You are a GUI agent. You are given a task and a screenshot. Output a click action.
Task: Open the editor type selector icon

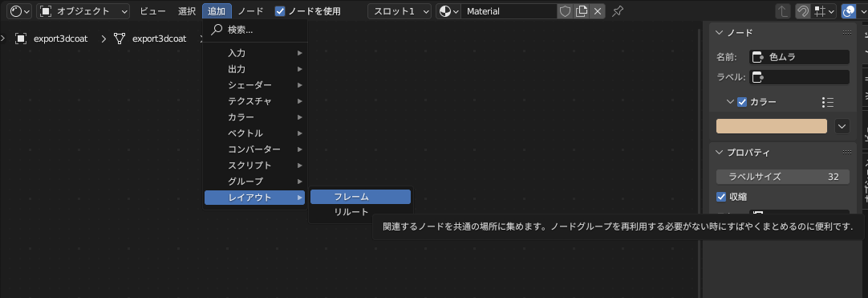click(x=20, y=11)
